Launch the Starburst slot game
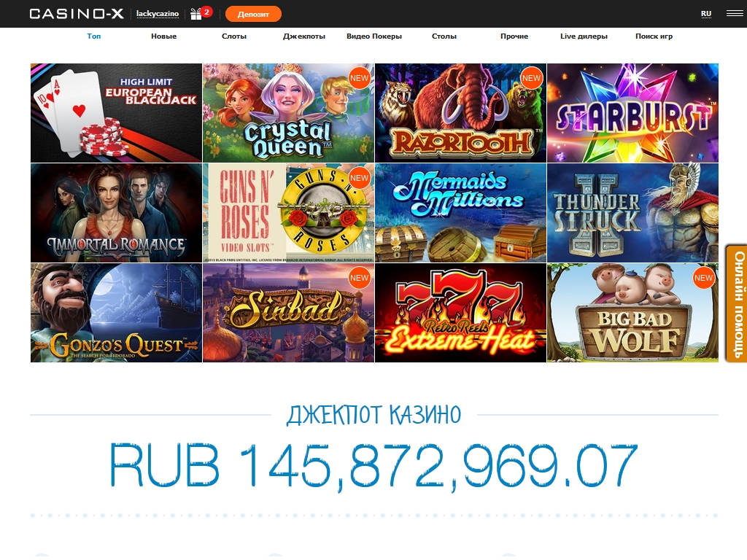Image resolution: width=747 pixels, height=560 pixels. (x=632, y=113)
